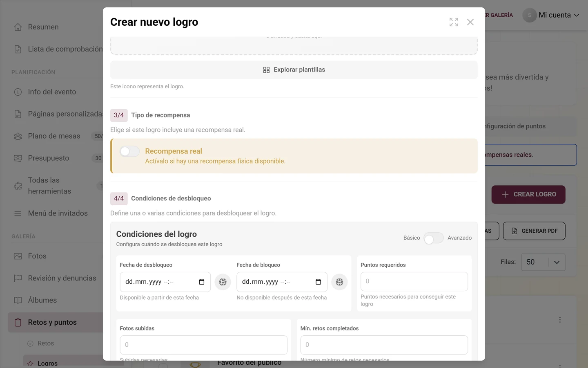Viewport: 588px width, 368px height.
Task: Open the Retos submenu item
Action: click(46, 343)
